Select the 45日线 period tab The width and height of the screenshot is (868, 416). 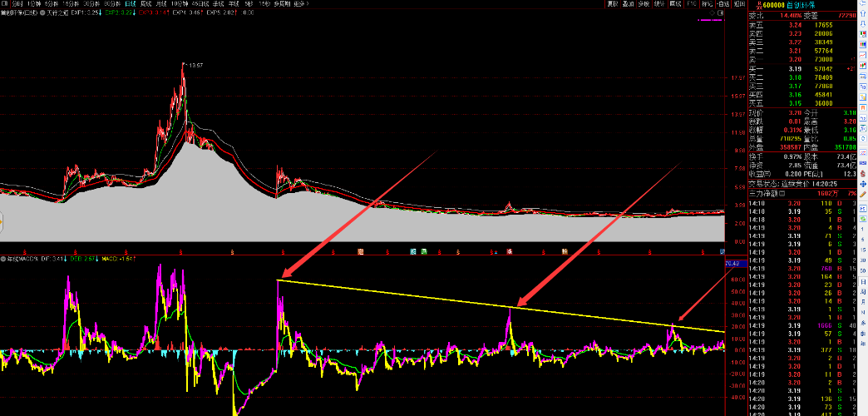200,4
